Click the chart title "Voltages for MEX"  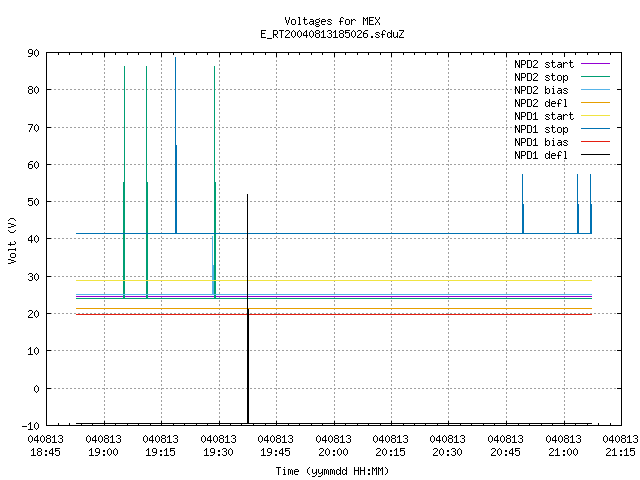tap(332, 21)
